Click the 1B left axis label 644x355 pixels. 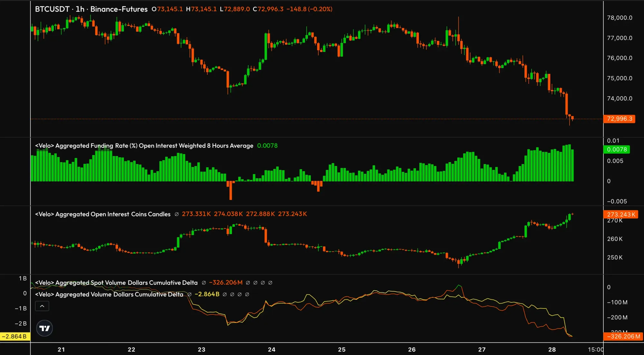[x=23, y=279]
